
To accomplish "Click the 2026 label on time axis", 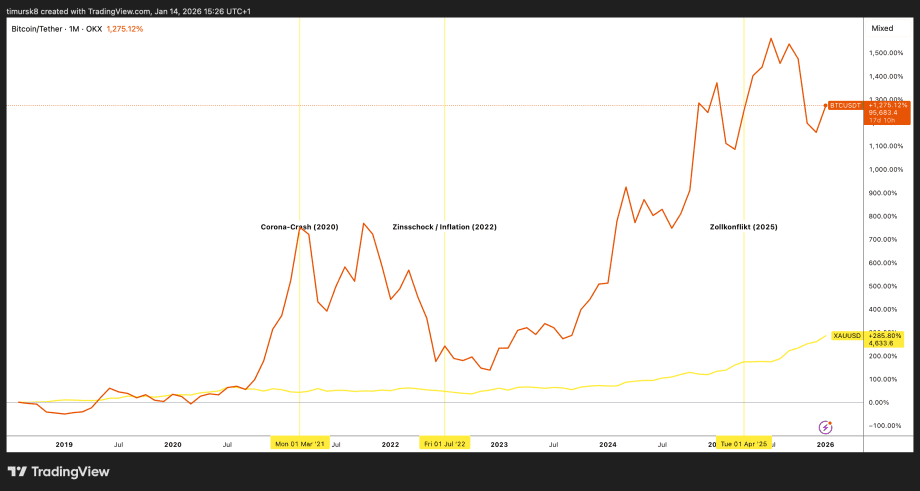I will point(826,443).
